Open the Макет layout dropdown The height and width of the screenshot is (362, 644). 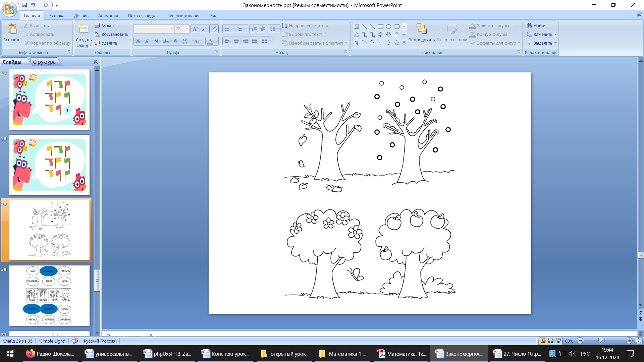(107, 25)
